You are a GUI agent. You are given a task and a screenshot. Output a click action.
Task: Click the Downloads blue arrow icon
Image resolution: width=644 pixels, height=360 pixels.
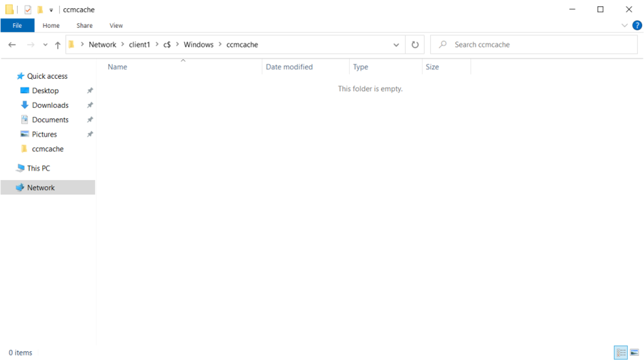(24, 105)
